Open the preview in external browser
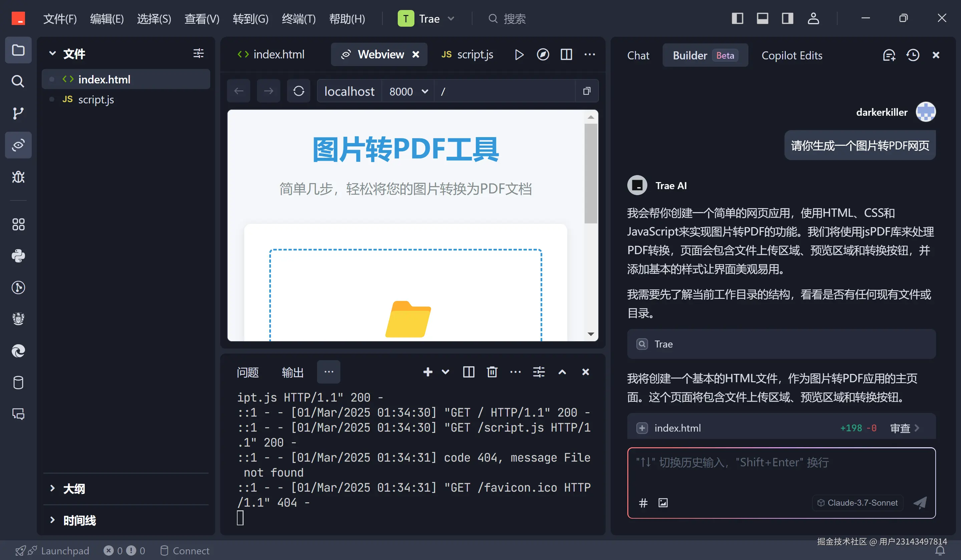The width and height of the screenshot is (961, 560). [543, 54]
